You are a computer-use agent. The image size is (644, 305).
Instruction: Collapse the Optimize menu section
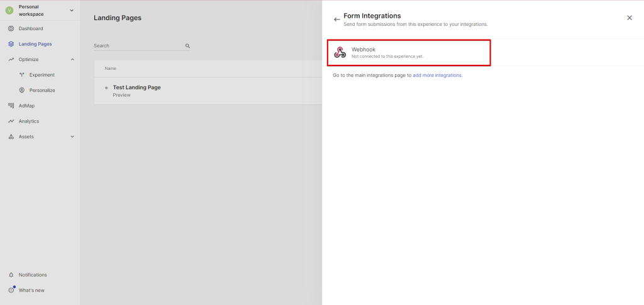(x=72, y=60)
